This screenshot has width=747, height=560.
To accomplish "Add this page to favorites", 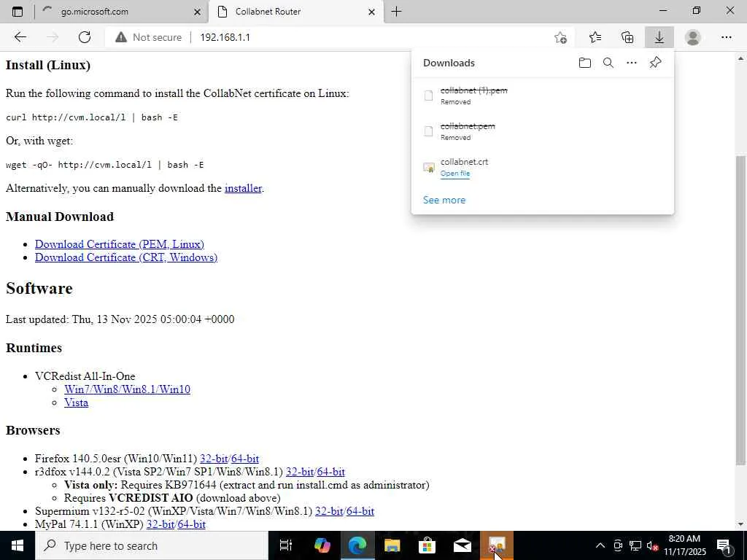I will click(561, 37).
